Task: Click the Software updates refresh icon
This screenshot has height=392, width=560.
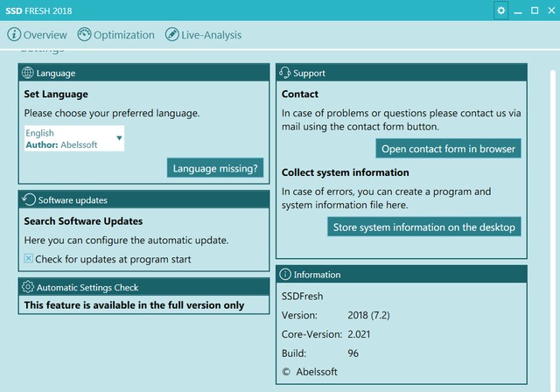Action: [x=28, y=200]
